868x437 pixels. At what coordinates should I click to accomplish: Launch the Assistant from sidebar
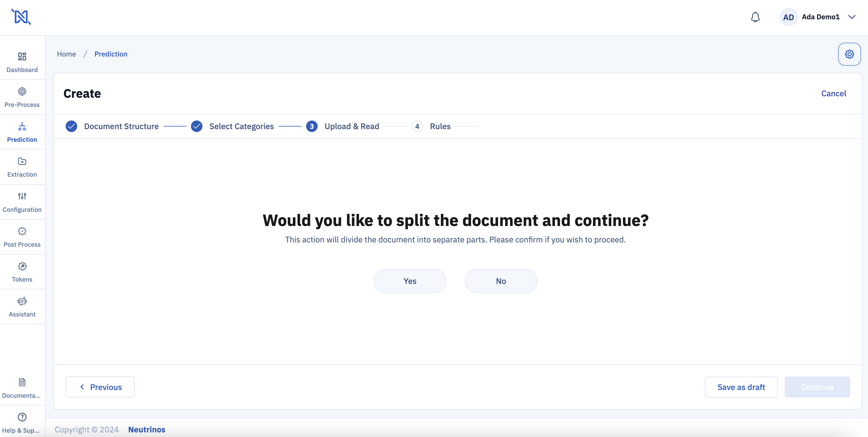point(22,307)
